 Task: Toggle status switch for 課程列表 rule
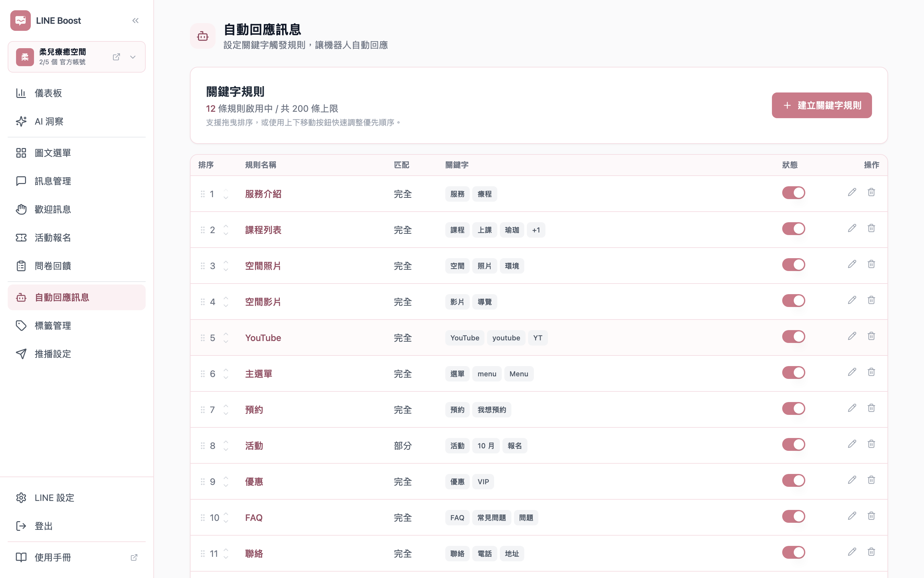(793, 229)
